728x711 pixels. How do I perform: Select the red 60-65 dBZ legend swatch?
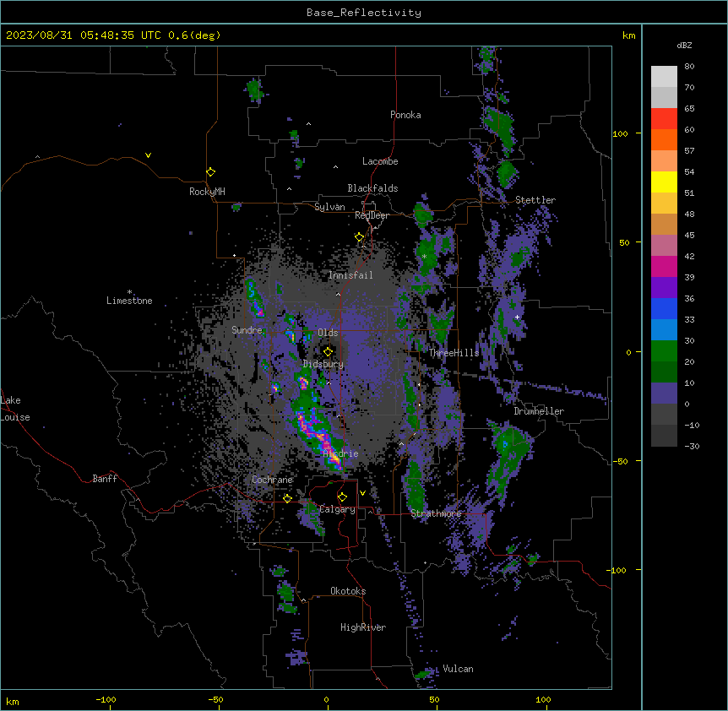click(x=664, y=119)
